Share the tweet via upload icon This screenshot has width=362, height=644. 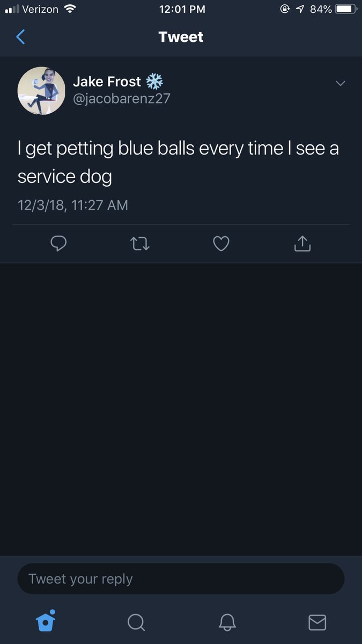(x=302, y=244)
